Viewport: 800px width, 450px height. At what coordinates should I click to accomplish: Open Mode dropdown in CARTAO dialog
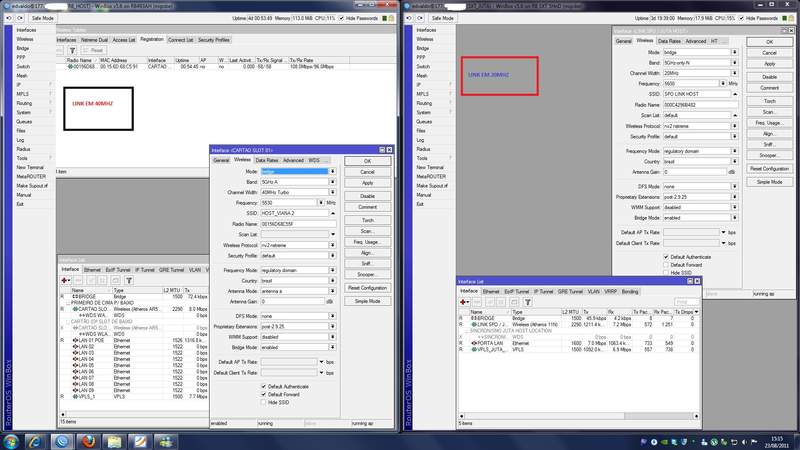(x=332, y=171)
